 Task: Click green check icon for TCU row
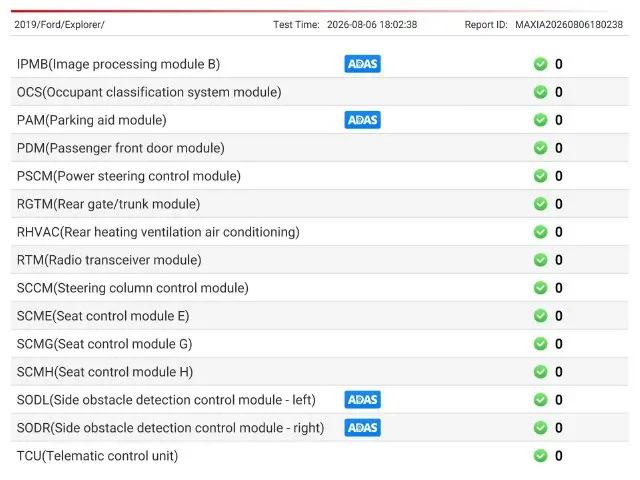[x=540, y=456]
